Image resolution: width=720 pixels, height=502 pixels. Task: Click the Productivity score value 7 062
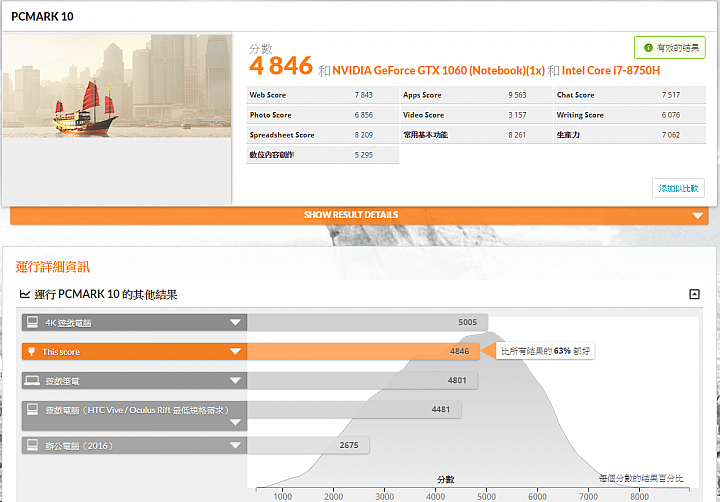click(670, 135)
